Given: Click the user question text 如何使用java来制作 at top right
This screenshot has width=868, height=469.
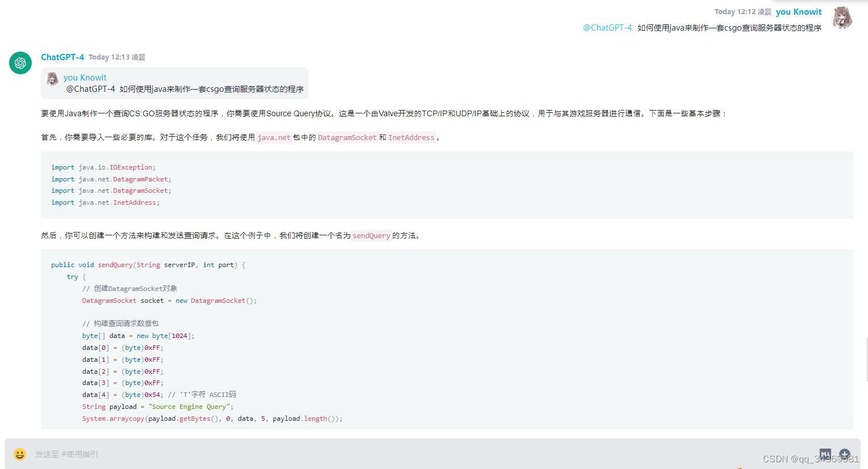Looking at the screenshot, I should click(729, 27).
